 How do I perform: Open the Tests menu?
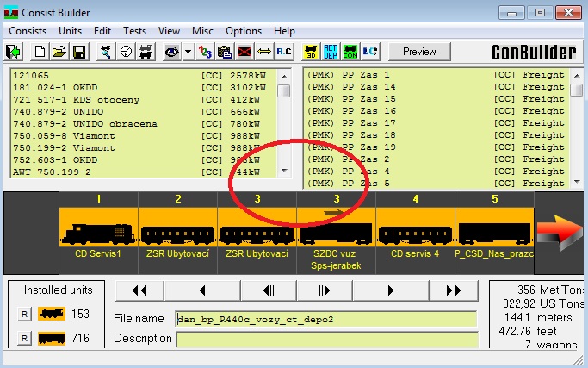coord(135,31)
